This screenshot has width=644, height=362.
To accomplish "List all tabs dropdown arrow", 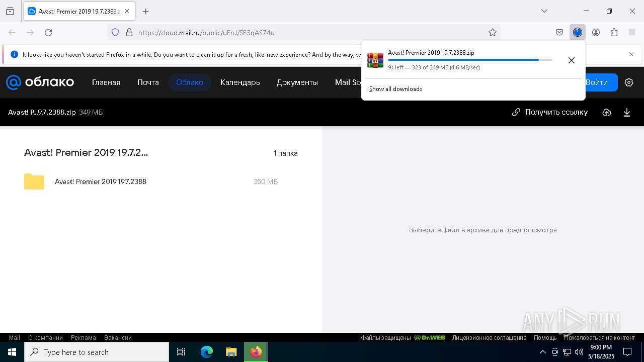I will point(544,11).
